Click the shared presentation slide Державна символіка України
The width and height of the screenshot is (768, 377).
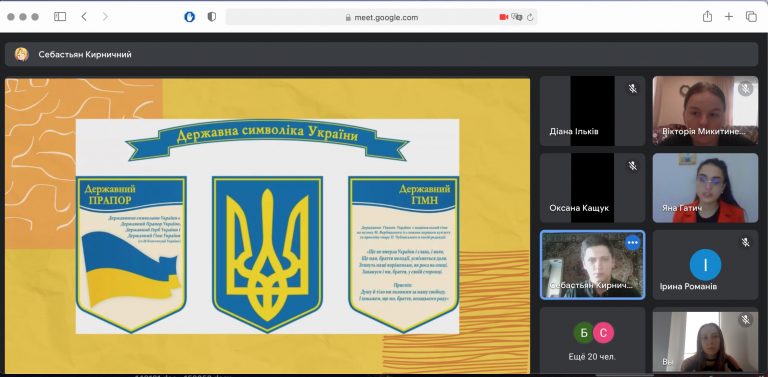pos(267,226)
